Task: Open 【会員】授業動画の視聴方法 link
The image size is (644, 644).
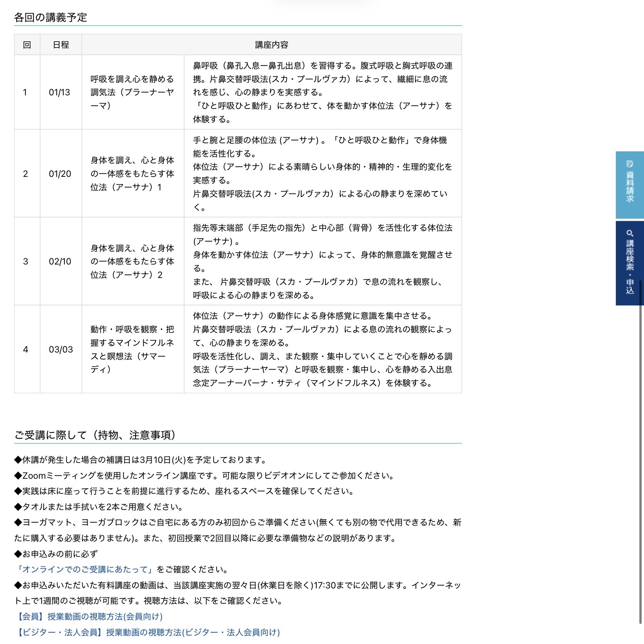Action: click(88, 617)
